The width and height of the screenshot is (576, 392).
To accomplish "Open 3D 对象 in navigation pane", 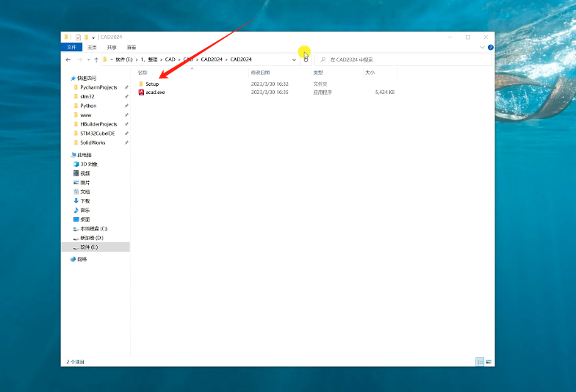I will tap(89, 164).
